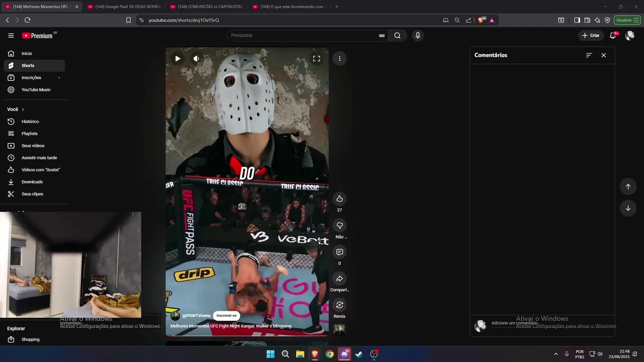
Task: Open the Short's three-dot options menu
Action: 340,58
